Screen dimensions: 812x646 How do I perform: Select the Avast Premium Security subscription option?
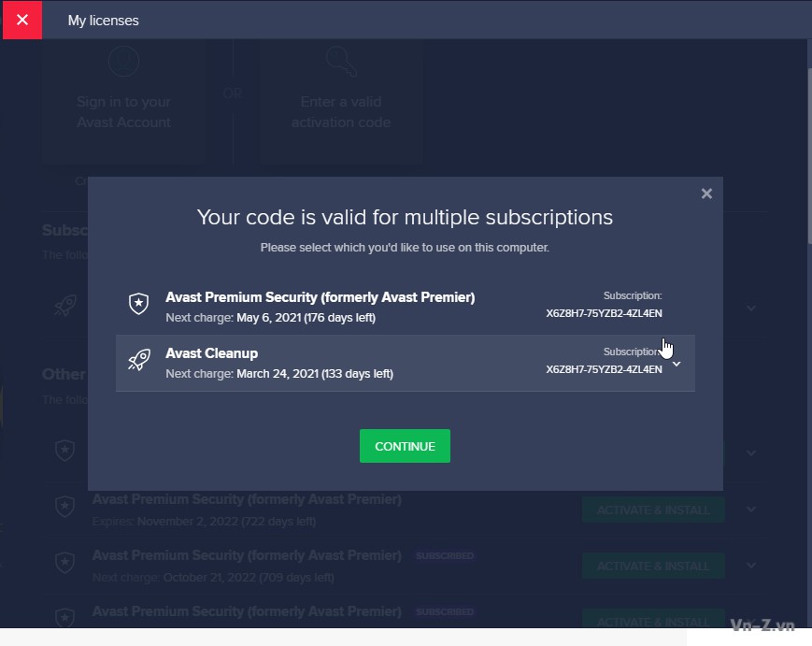point(320,306)
